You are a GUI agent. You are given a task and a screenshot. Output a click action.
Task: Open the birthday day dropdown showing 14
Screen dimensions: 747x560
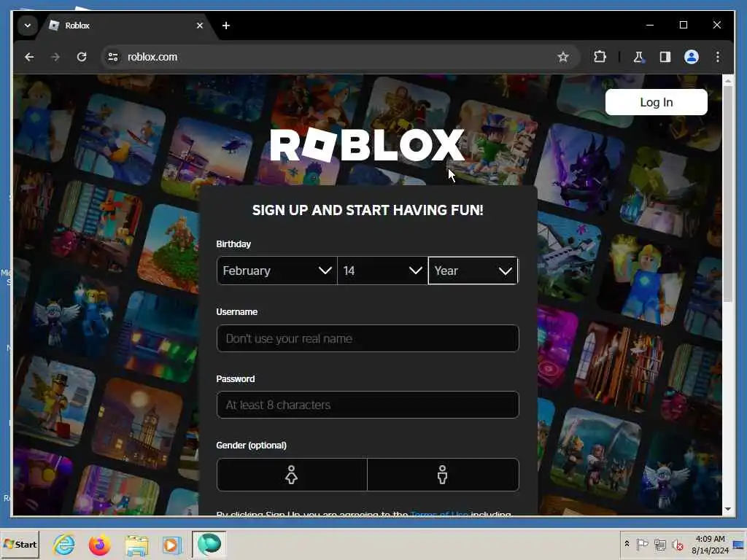tap(382, 271)
